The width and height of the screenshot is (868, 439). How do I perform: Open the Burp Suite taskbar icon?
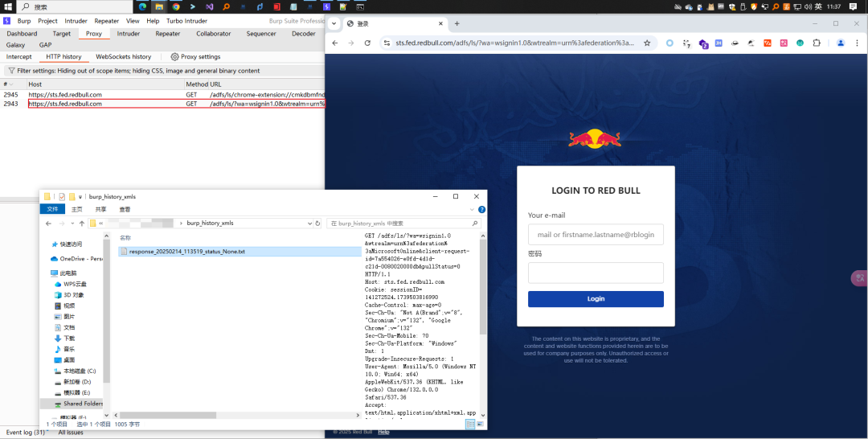click(326, 6)
